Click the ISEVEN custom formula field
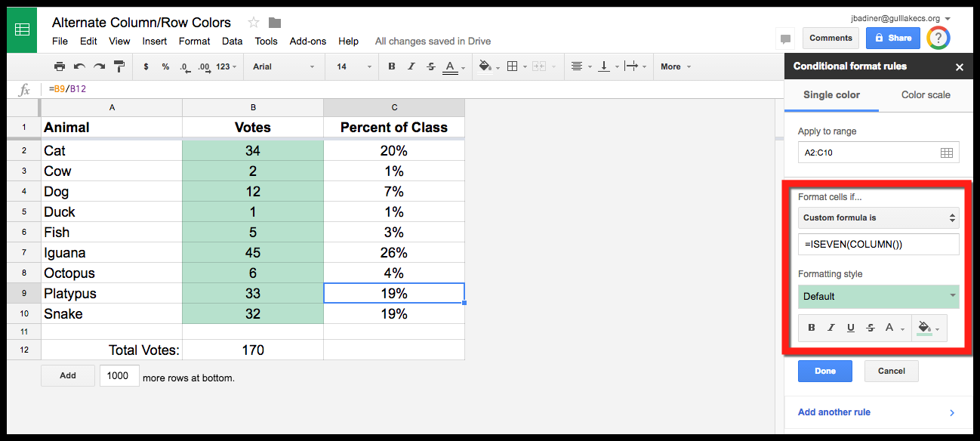 [x=879, y=244]
